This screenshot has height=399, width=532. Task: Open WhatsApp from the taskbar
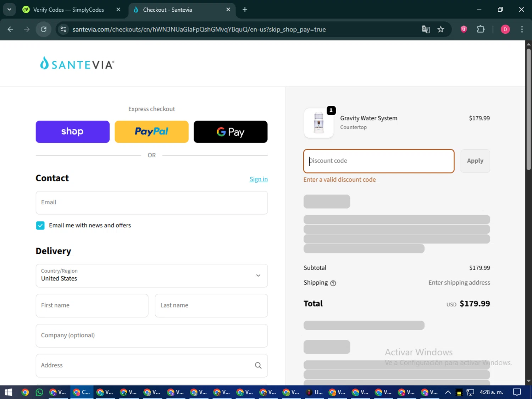39,392
